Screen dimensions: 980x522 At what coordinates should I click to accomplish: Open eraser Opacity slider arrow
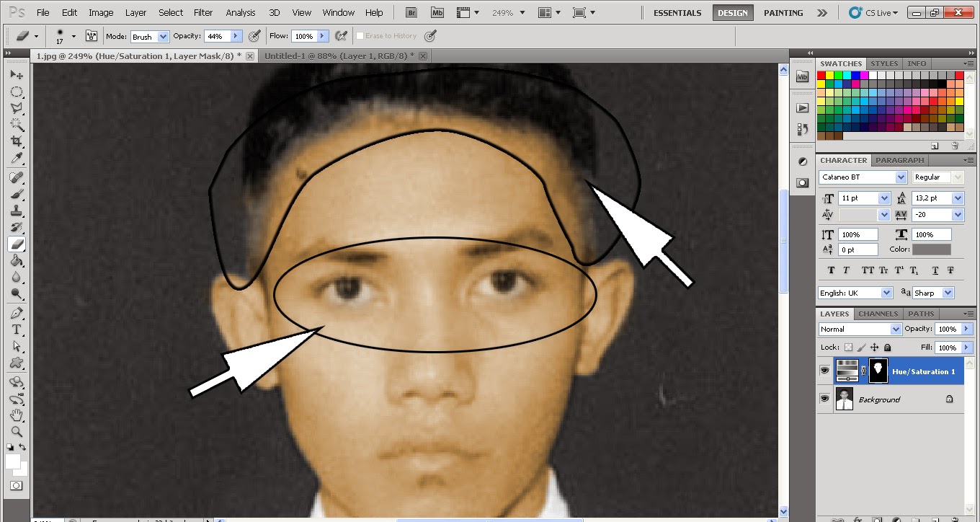(236, 36)
